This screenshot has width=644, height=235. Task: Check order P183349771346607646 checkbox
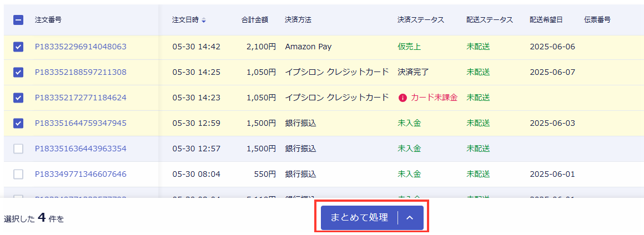tap(18, 174)
